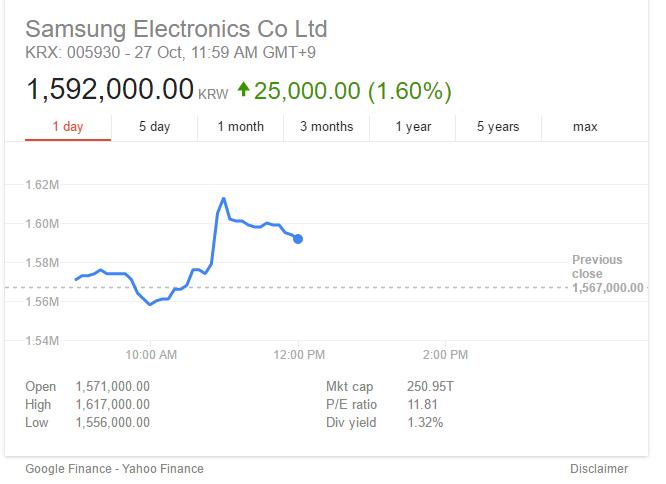Show the max time range
The image size is (666, 484).
(x=585, y=127)
